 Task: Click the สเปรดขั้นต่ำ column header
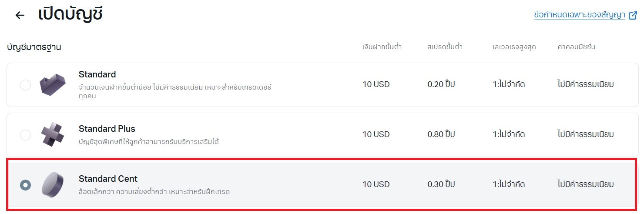[x=445, y=47]
